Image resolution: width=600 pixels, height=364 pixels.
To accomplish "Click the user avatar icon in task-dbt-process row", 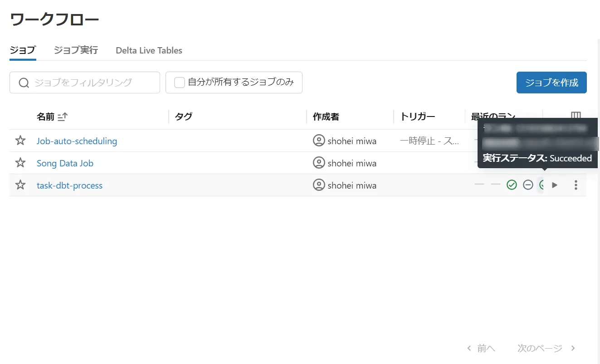I will 319,185.
